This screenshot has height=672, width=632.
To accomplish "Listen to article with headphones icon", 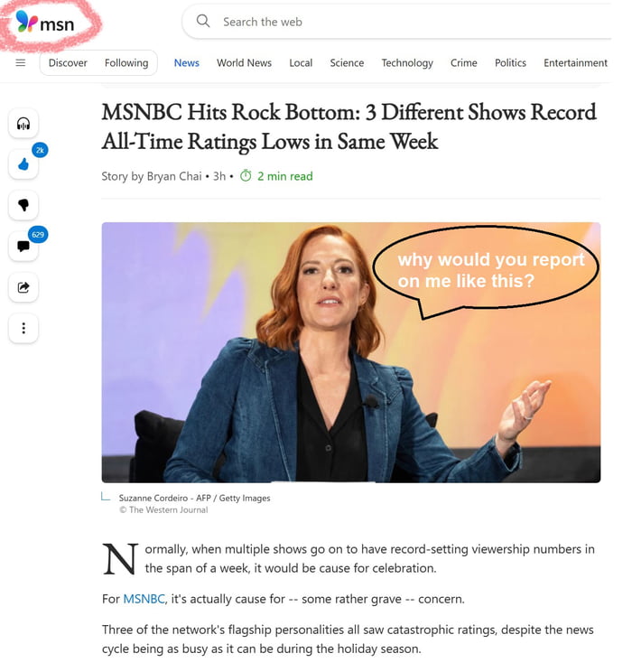I will click(x=23, y=124).
